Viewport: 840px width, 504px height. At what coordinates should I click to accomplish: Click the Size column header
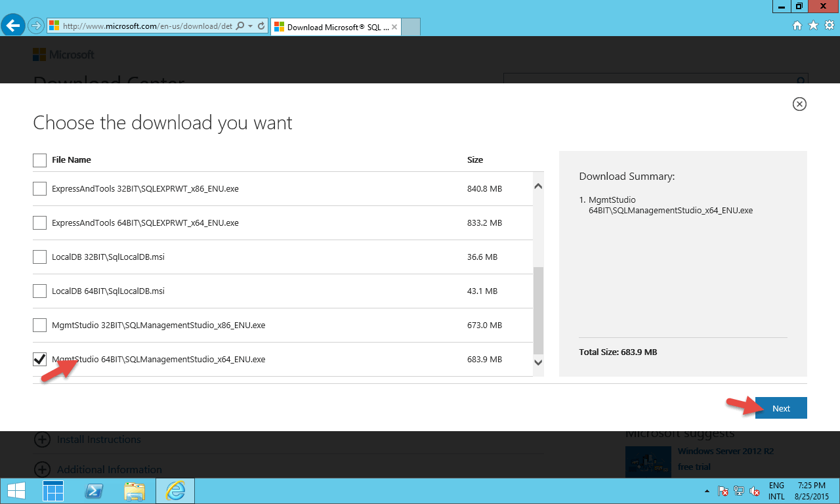475,160
